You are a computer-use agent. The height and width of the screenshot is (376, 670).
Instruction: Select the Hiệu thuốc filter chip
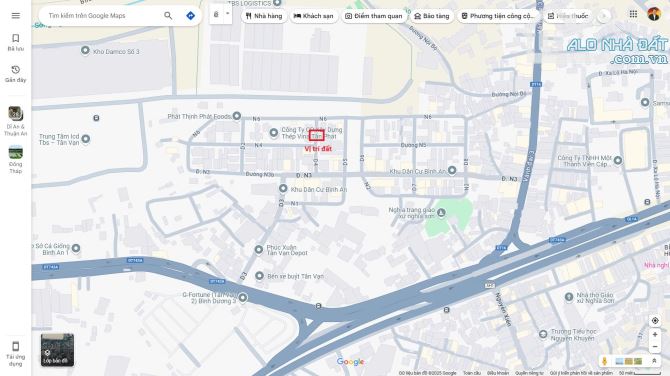(x=568, y=16)
